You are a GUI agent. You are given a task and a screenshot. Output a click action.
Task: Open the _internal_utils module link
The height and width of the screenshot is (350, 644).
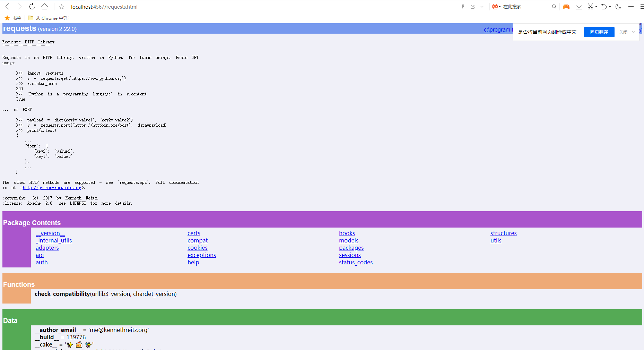[x=54, y=240]
